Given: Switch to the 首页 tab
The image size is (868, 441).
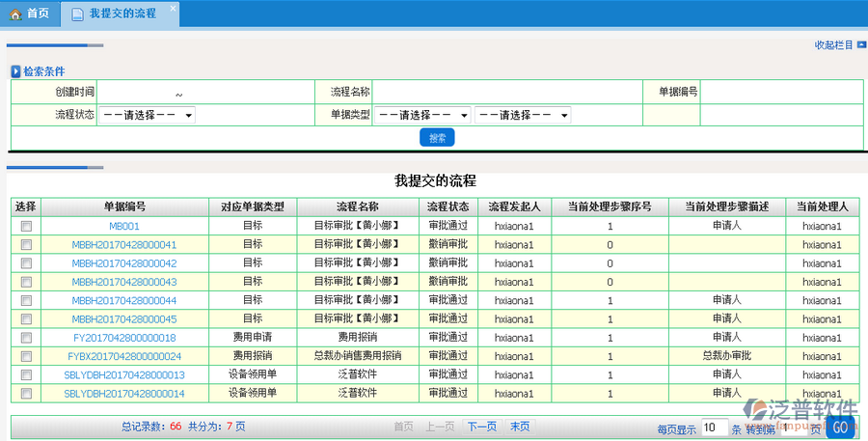Looking at the screenshot, I should tap(29, 14).
